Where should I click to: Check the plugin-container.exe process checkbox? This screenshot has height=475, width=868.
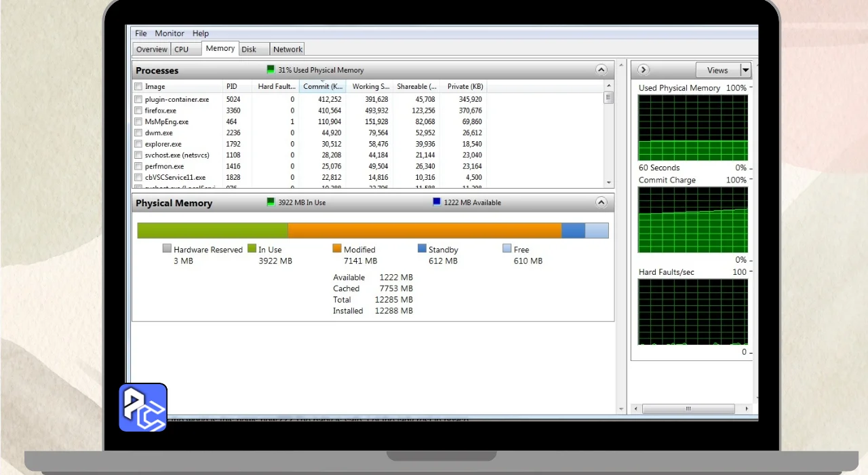[x=138, y=99]
